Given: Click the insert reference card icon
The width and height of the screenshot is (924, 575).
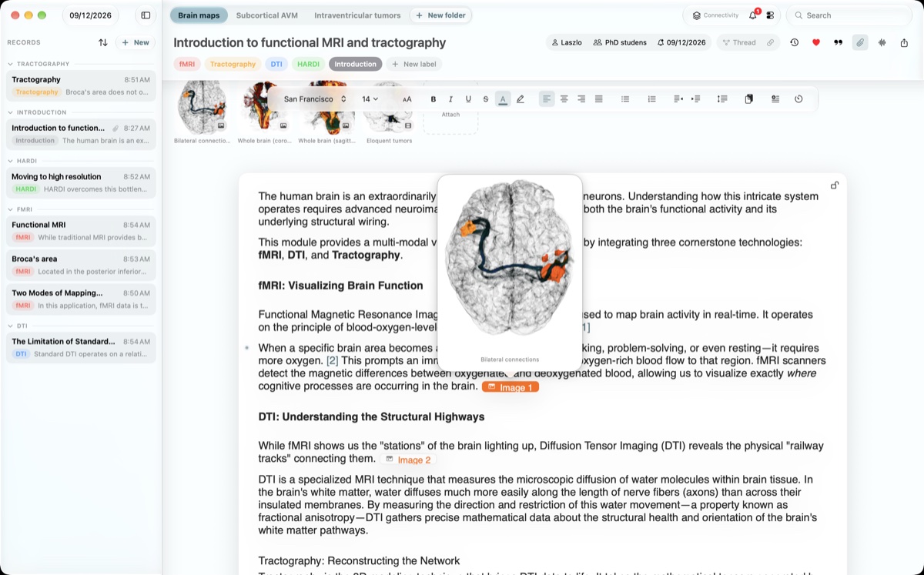Looking at the screenshot, I should tap(775, 99).
